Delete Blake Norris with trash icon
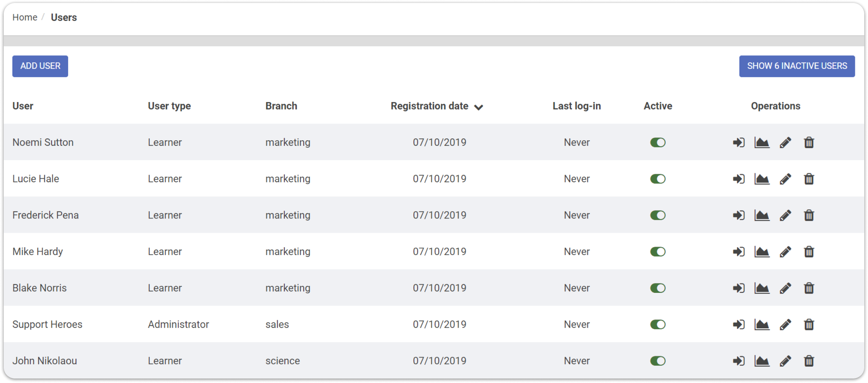Image resolution: width=868 pixels, height=383 pixels. coord(809,288)
